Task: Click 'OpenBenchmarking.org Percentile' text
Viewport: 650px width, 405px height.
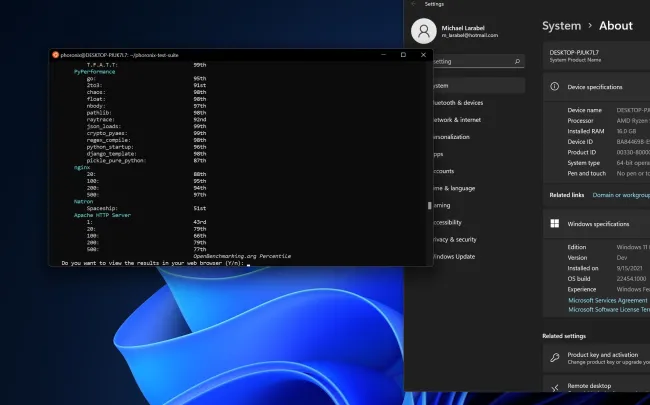Action: (242, 256)
